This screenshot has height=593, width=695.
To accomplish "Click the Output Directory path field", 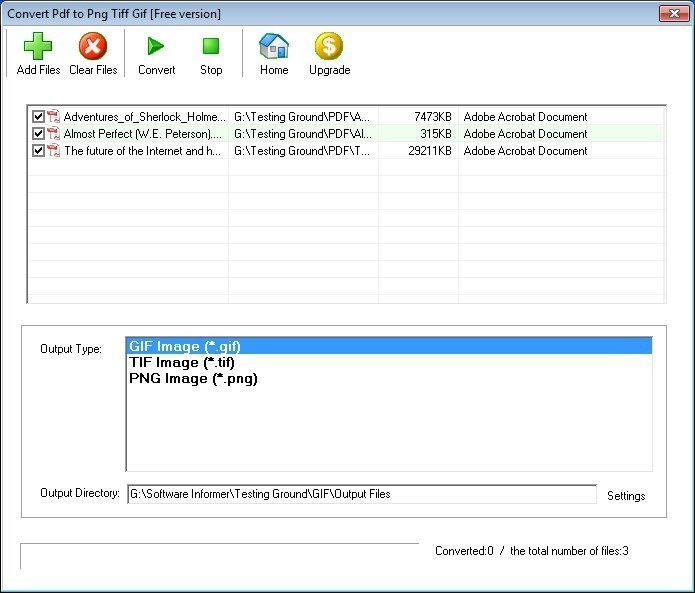I will point(360,494).
